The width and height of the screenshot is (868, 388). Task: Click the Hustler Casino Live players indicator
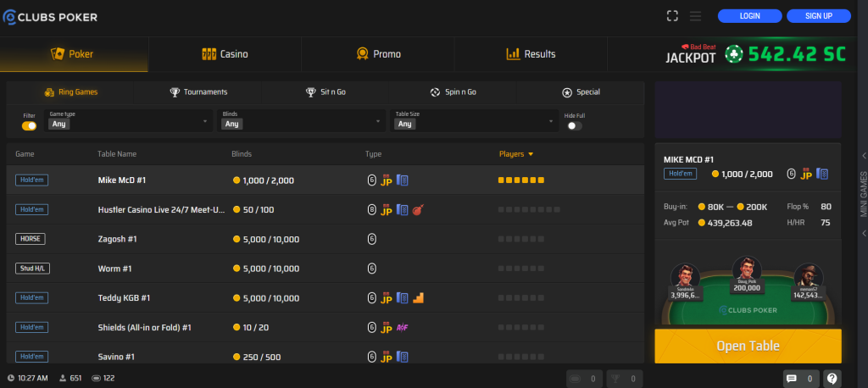click(529, 210)
